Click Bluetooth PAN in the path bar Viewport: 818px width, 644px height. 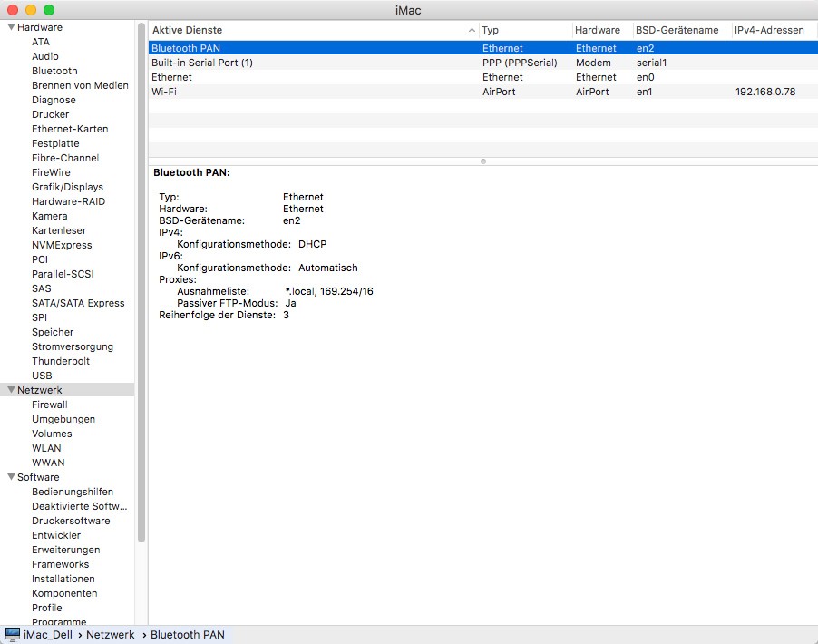tap(187, 635)
